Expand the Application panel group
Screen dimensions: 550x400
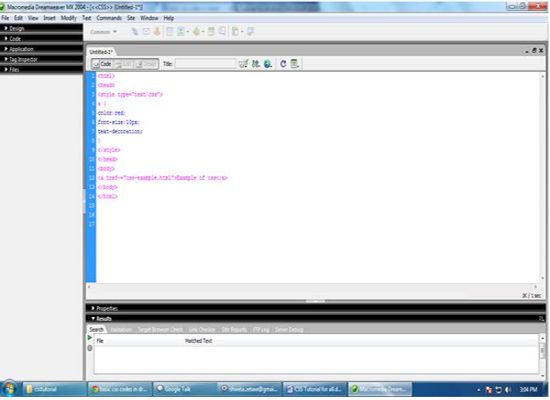point(41,49)
